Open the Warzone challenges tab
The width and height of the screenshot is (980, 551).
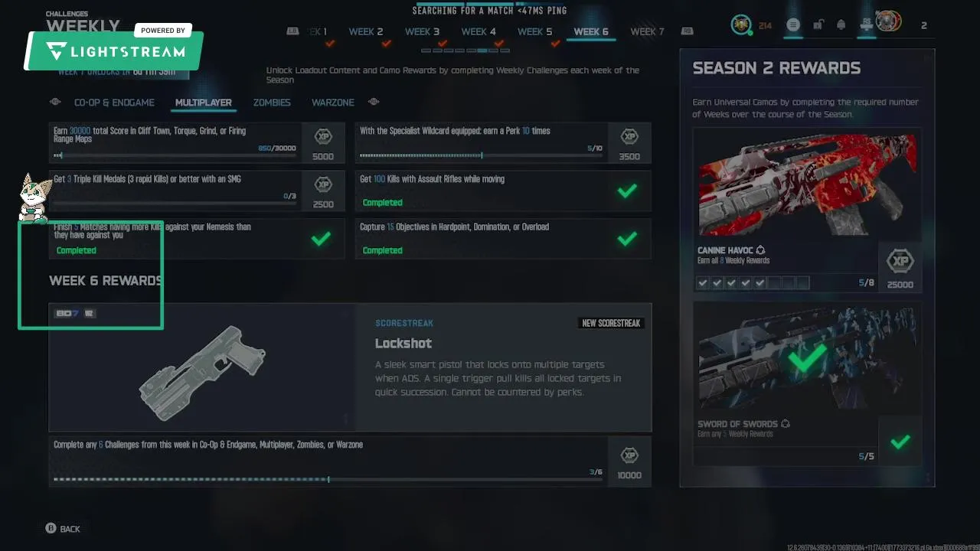(x=332, y=103)
